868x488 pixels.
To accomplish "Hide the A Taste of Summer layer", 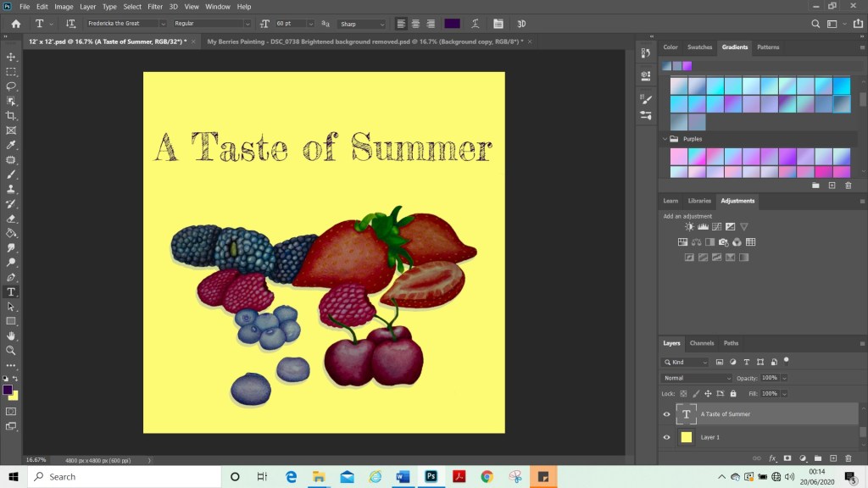I will click(666, 413).
